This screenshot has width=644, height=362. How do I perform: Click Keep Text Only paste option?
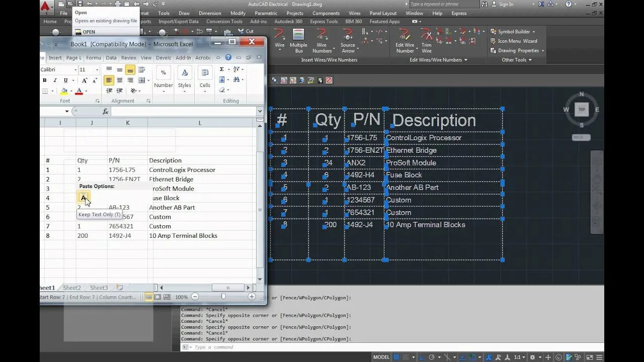tap(84, 198)
